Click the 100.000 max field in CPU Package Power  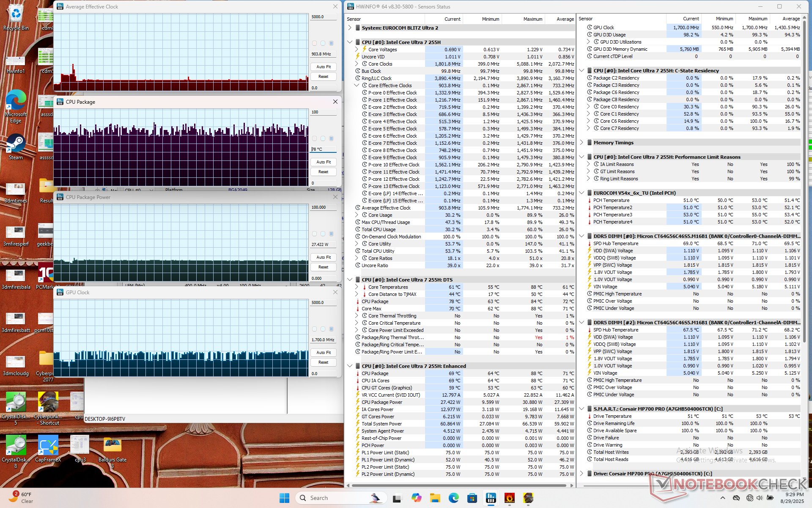tap(324, 207)
